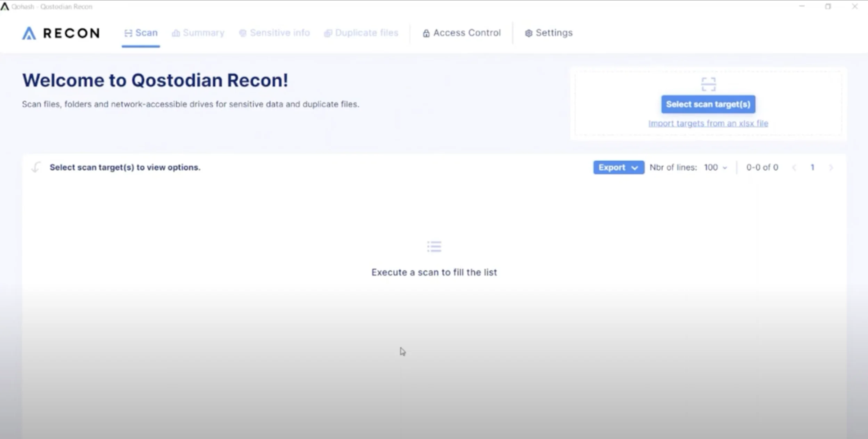The image size is (868, 439).
Task: Open the Sensitive info tab
Action: [x=275, y=33]
